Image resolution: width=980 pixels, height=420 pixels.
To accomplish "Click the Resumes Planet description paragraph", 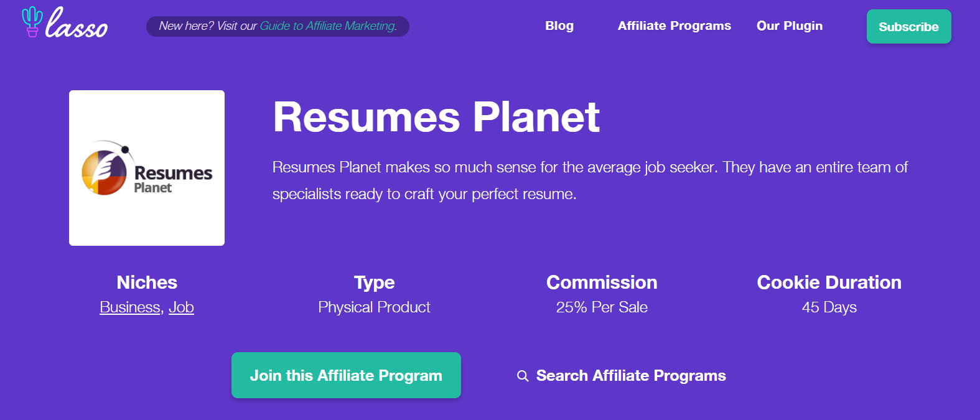I will [590, 180].
